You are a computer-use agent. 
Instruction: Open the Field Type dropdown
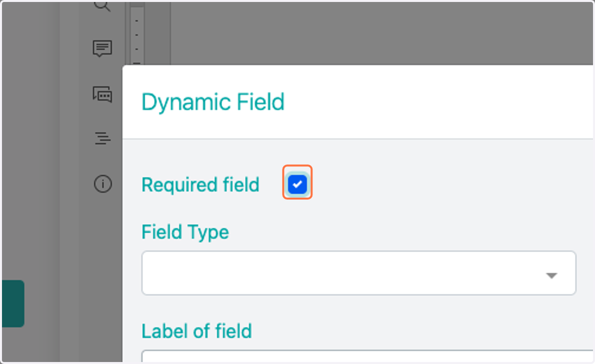(x=358, y=273)
